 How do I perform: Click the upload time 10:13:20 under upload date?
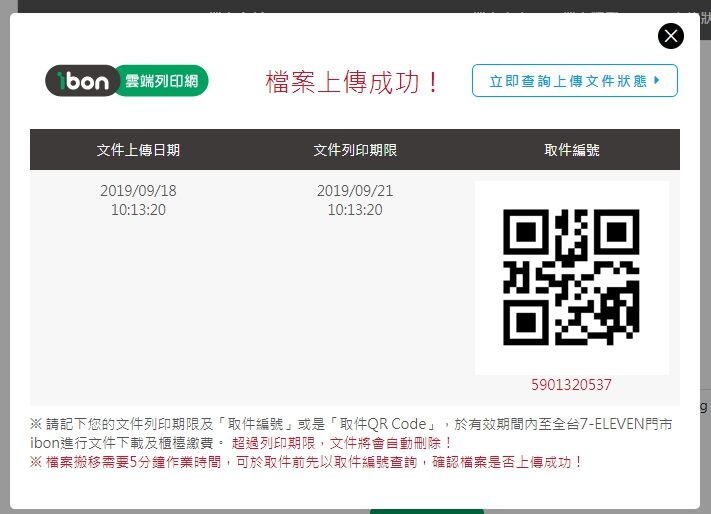[138, 210]
